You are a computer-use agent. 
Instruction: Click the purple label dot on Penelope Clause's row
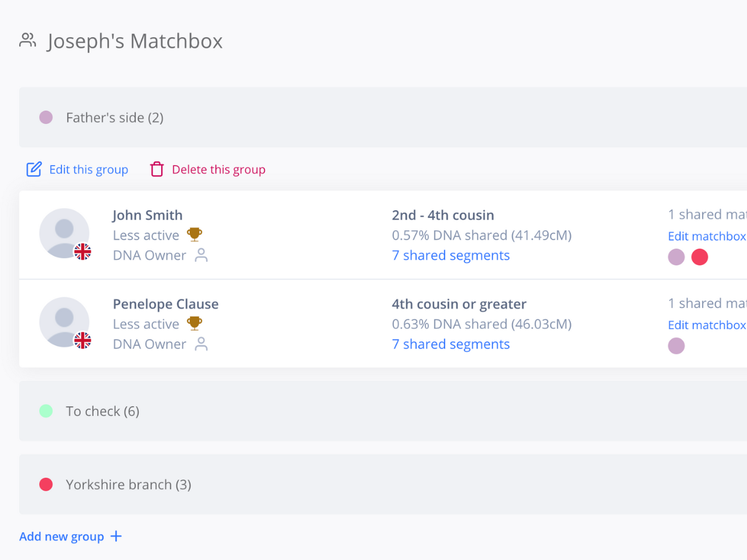point(676,345)
